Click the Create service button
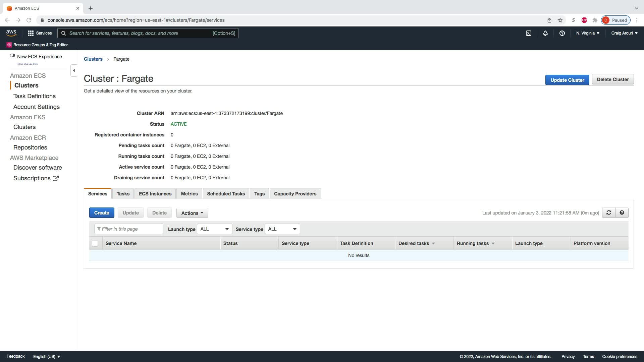Image resolution: width=644 pixels, height=362 pixels. click(102, 213)
